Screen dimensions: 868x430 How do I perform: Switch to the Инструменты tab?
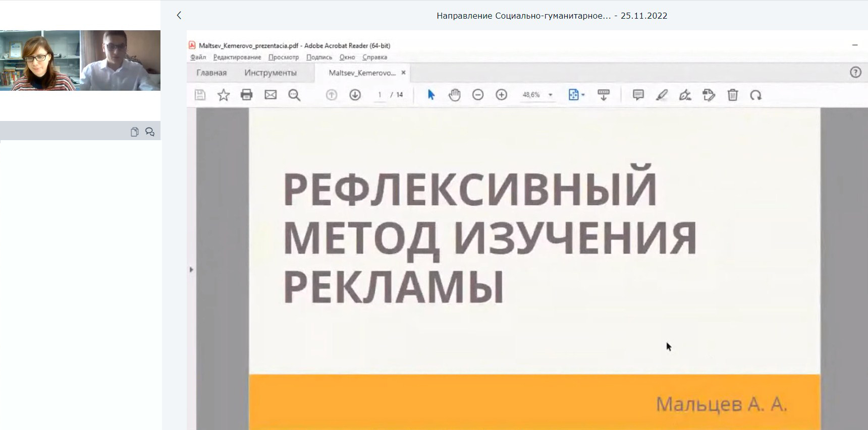tap(270, 73)
